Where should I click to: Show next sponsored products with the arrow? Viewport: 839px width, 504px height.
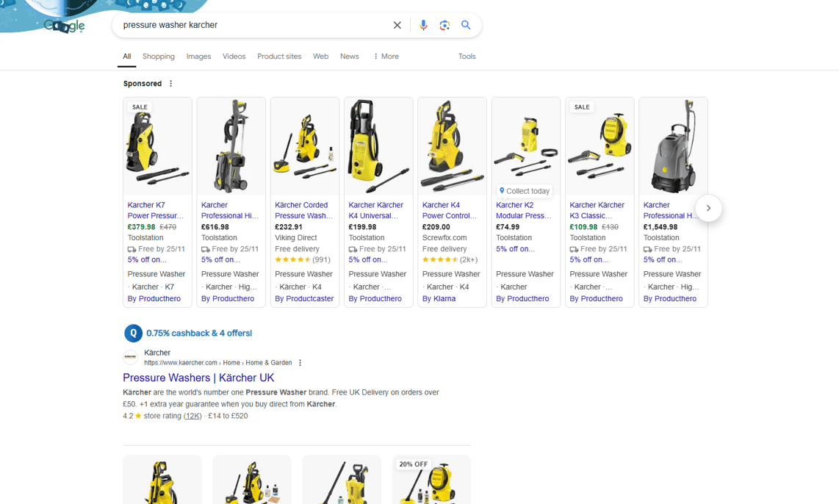(708, 208)
